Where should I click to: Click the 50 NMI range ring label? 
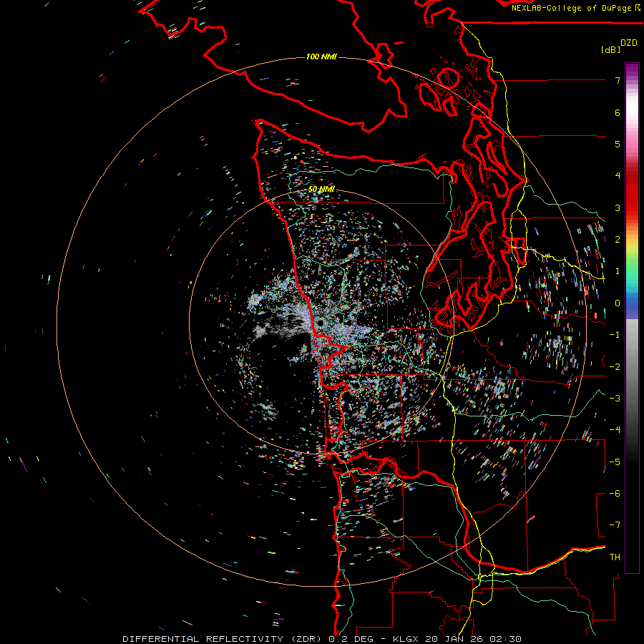(x=321, y=189)
